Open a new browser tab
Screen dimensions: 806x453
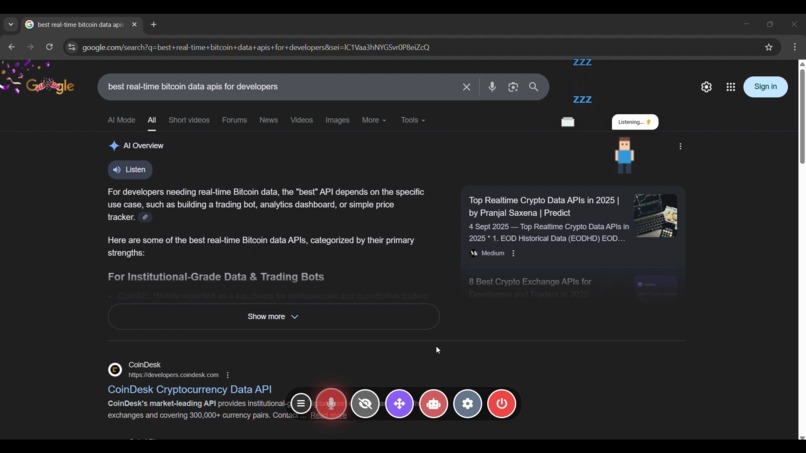pos(153,24)
